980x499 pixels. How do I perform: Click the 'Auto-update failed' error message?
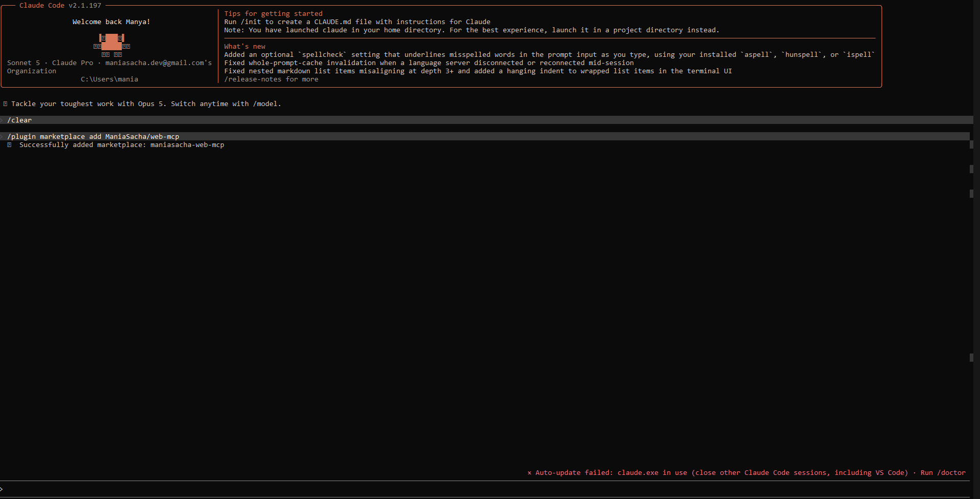tap(722, 473)
